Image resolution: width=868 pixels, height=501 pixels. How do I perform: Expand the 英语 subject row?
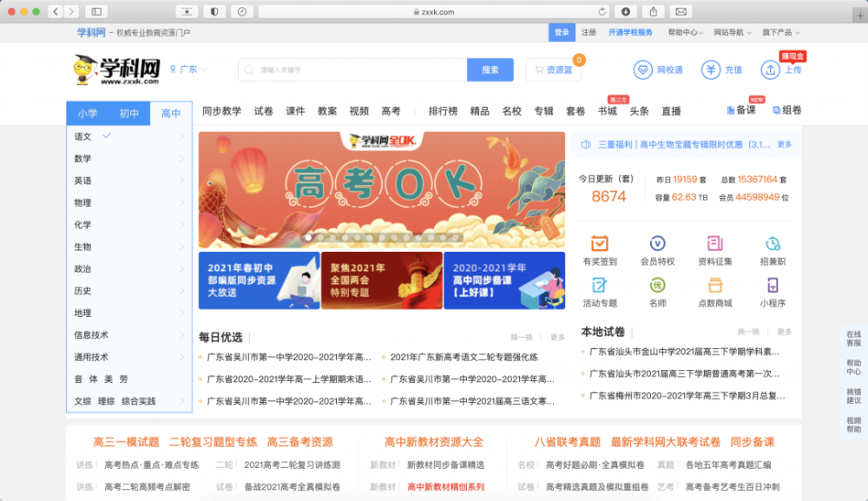[x=129, y=181]
